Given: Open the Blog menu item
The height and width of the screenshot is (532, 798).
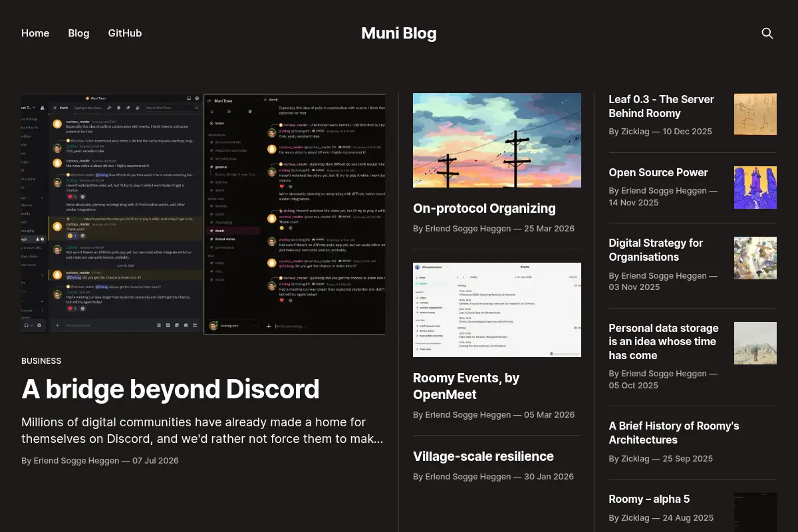Looking at the screenshot, I should [x=78, y=33].
